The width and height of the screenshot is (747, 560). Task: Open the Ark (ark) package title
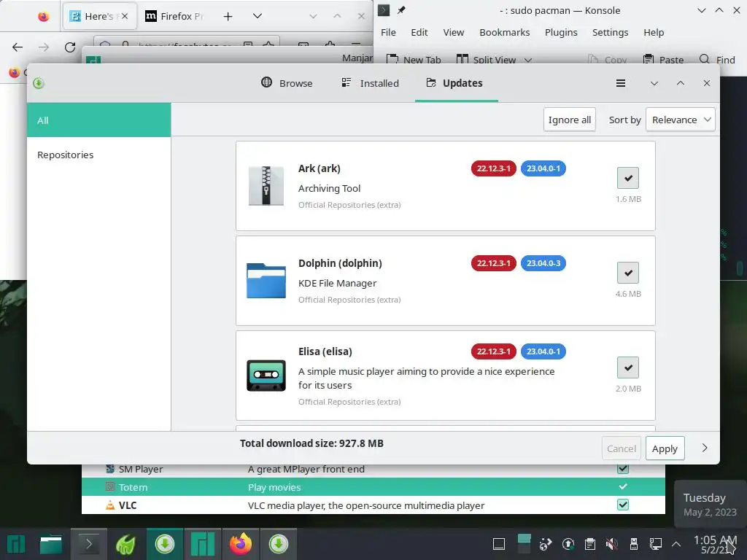coord(320,168)
